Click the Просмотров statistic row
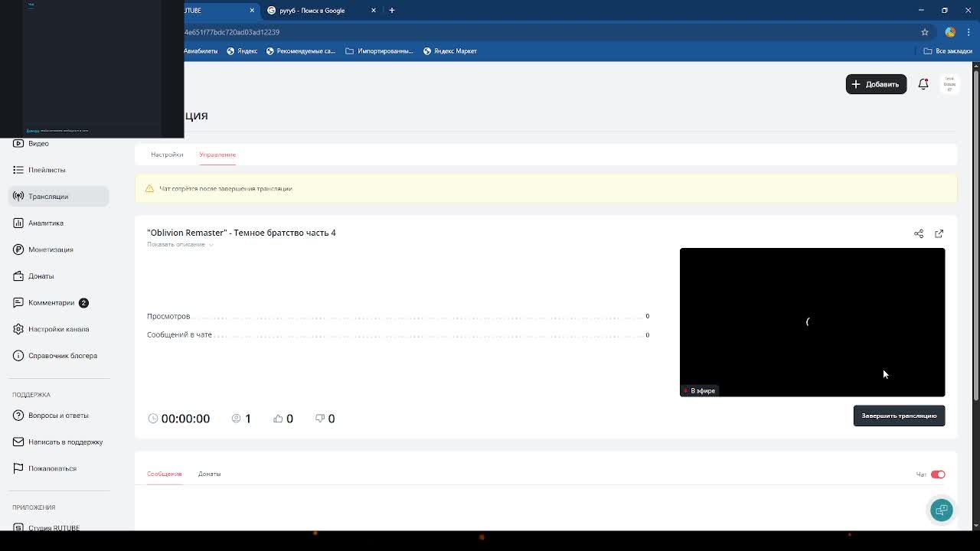Screen dimensions: 980x551 point(398,316)
